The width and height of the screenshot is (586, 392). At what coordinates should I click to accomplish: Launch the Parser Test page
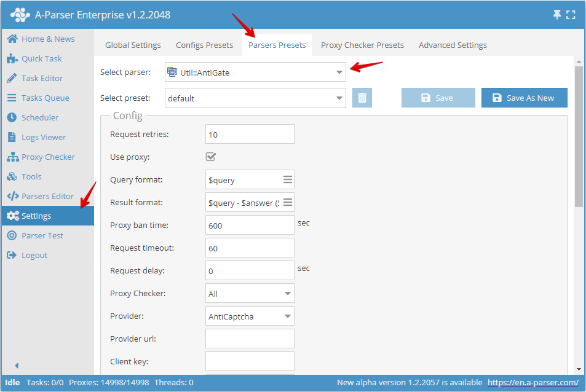(x=42, y=235)
